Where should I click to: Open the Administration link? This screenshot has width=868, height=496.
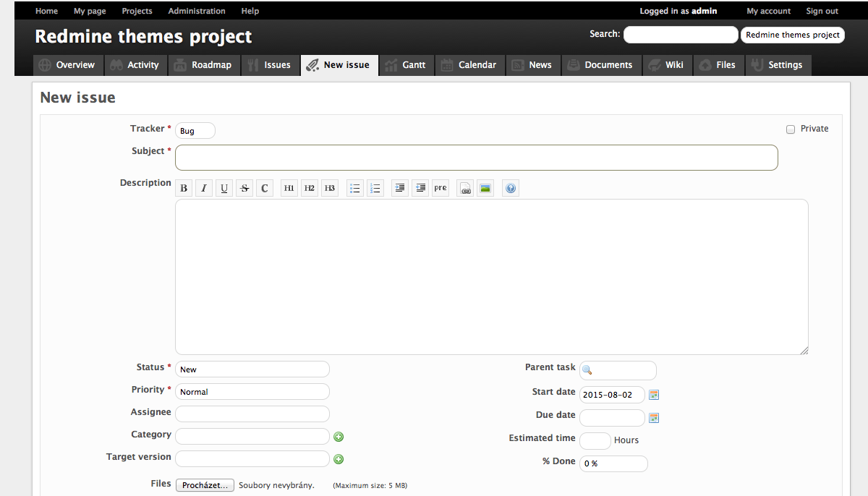[197, 11]
